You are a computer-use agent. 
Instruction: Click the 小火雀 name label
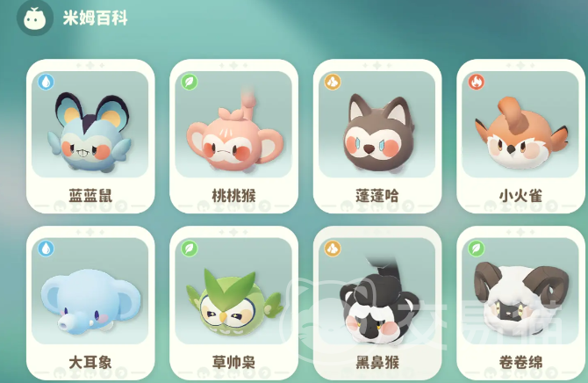(x=520, y=196)
